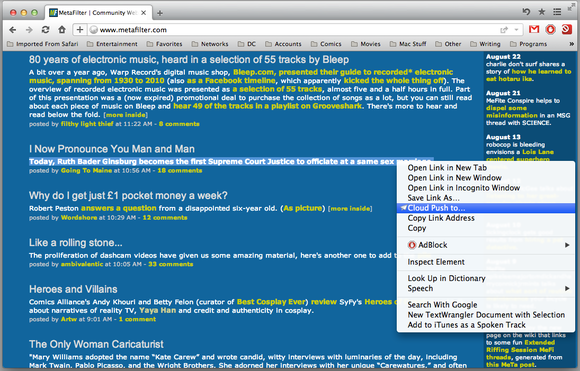Open The Only Woman Caricaturist post title

tap(96, 344)
